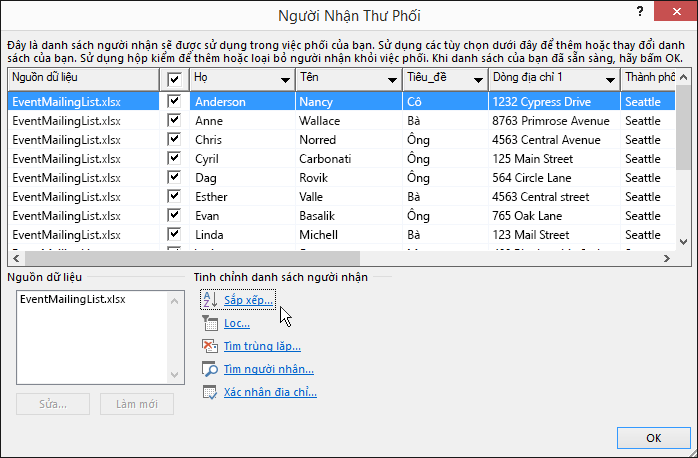Click the 1232 Cypress Drive address
The width and height of the screenshot is (698, 458).
[554, 101]
